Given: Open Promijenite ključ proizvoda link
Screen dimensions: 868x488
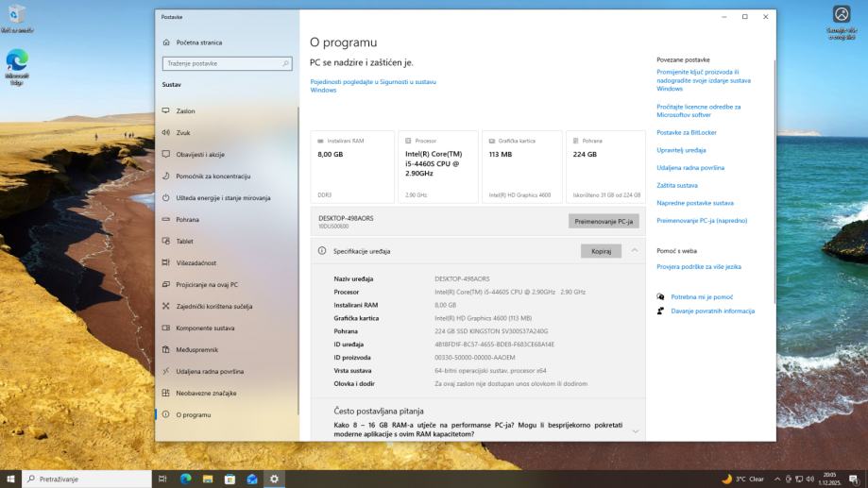Looking at the screenshot, I should tap(704, 80).
